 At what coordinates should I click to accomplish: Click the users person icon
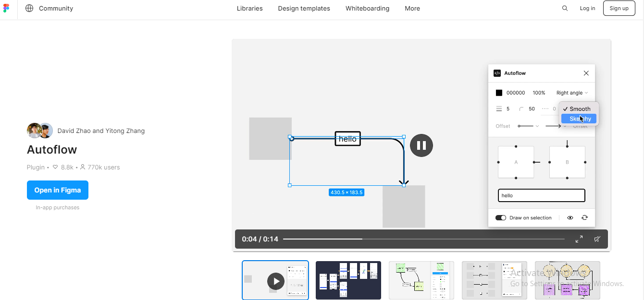click(x=83, y=167)
